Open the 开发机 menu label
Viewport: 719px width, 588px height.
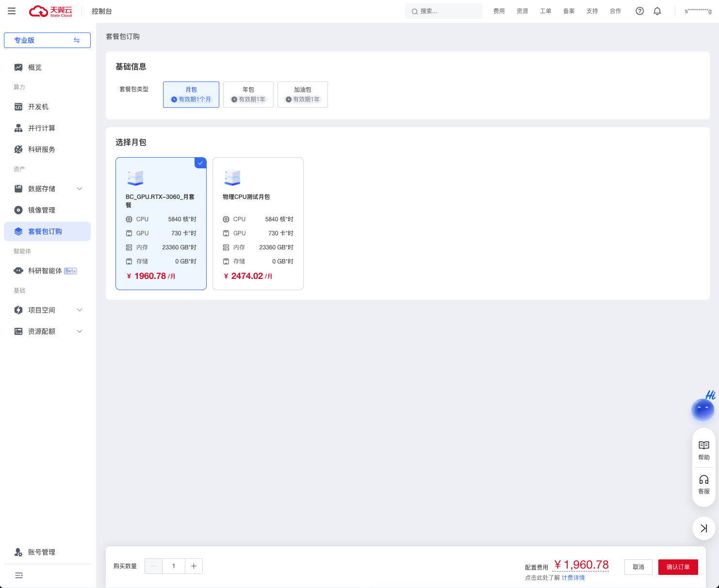38,107
